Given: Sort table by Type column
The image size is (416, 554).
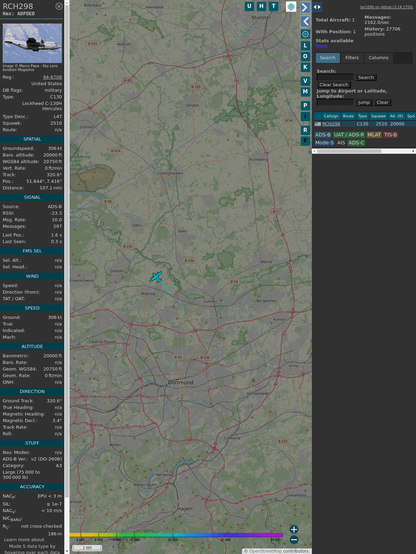Looking at the screenshot, I should point(362,116).
